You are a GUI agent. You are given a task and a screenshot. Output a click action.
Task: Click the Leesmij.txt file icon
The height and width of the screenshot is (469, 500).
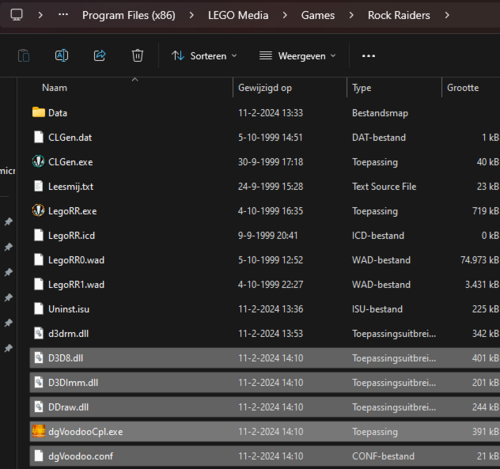point(39,186)
